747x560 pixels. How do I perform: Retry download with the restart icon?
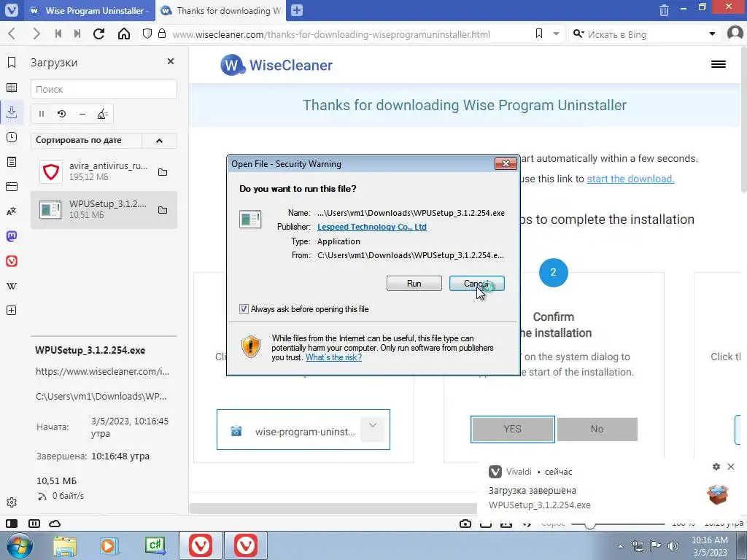(x=61, y=114)
